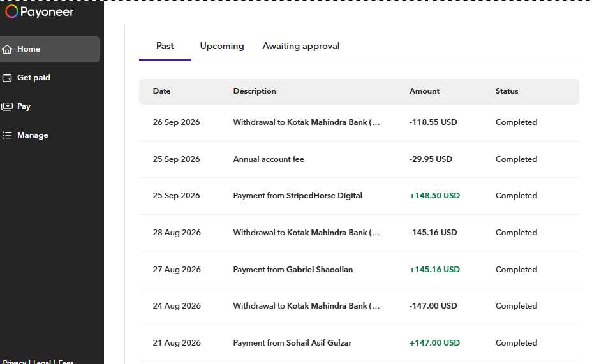Viewport: 592px width, 364px height.
Task: Open the Kotak withdrawal from 28 Aug 2026
Action: tap(306, 232)
